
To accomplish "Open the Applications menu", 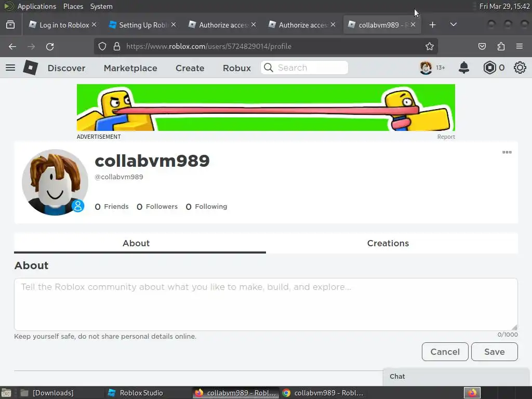I will coord(37,6).
